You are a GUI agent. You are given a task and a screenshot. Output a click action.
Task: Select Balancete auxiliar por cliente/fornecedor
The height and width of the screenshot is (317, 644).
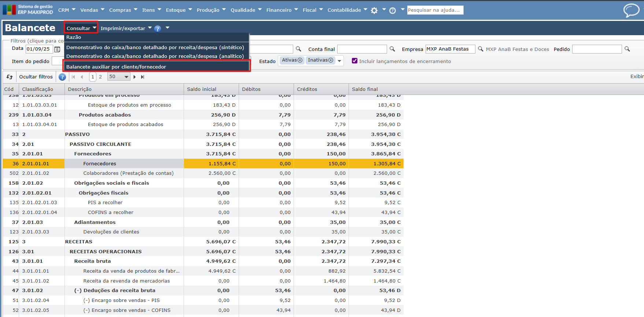[x=116, y=67]
